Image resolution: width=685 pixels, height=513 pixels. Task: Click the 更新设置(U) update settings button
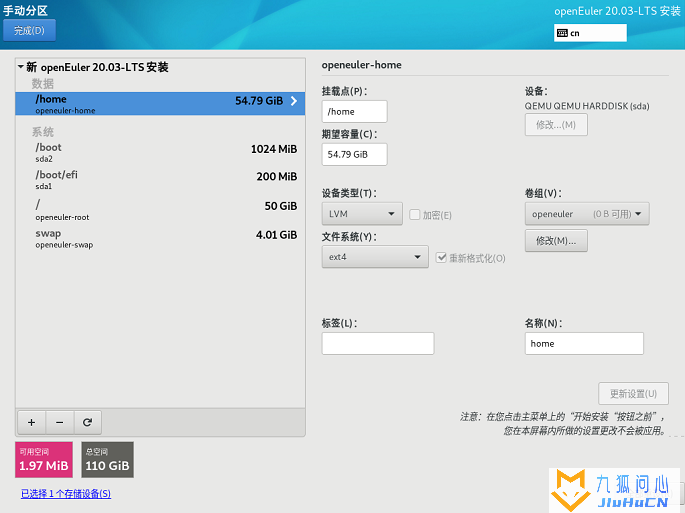(633, 394)
